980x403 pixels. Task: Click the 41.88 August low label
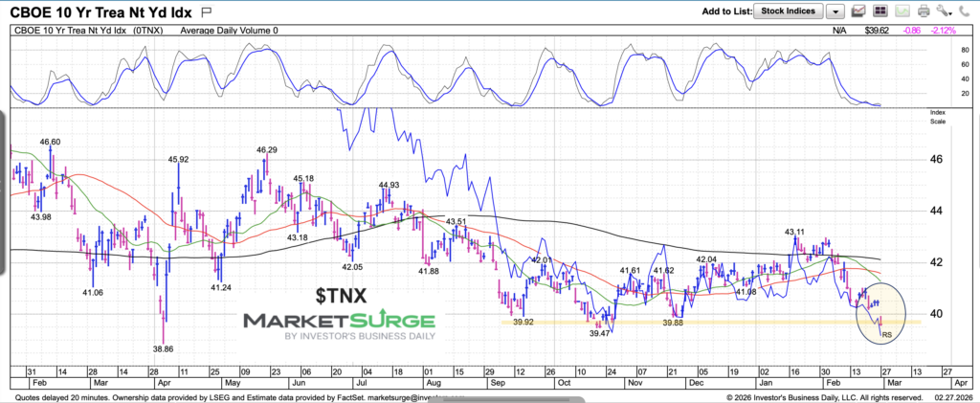click(430, 271)
